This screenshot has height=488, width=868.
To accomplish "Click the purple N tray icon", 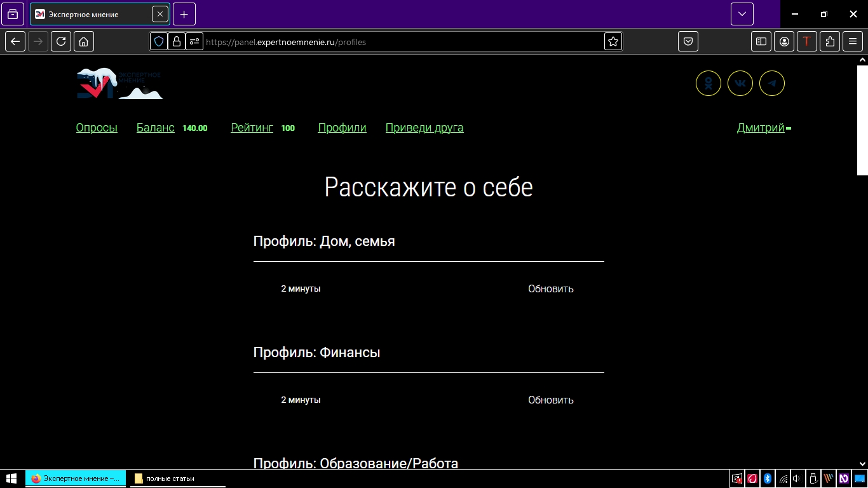I will pyautogui.click(x=844, y=478).
